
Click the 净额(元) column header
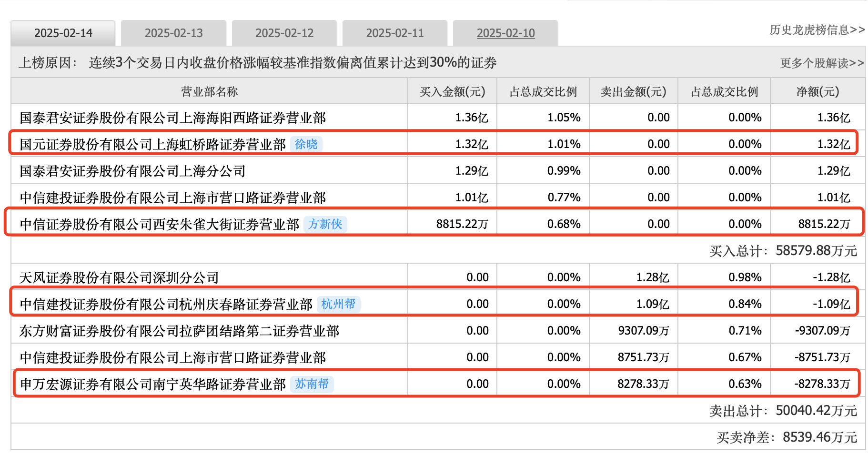(818, 91)
